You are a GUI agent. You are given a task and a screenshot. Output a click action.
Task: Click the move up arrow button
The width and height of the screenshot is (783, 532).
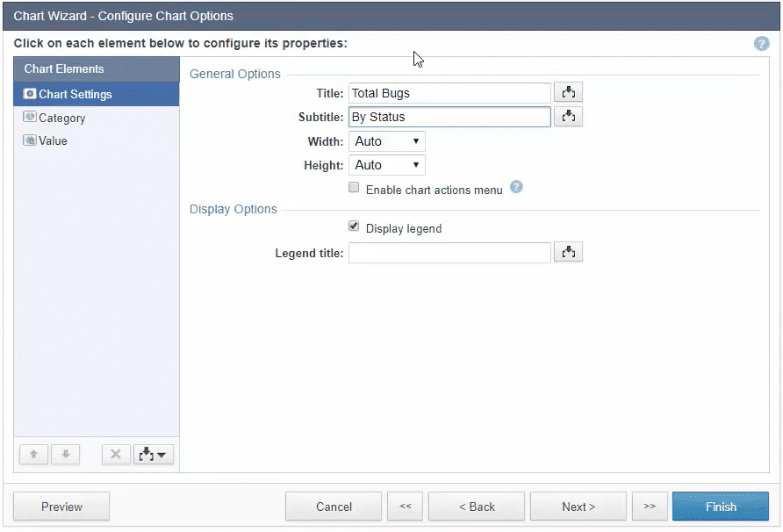click(33, 455)
